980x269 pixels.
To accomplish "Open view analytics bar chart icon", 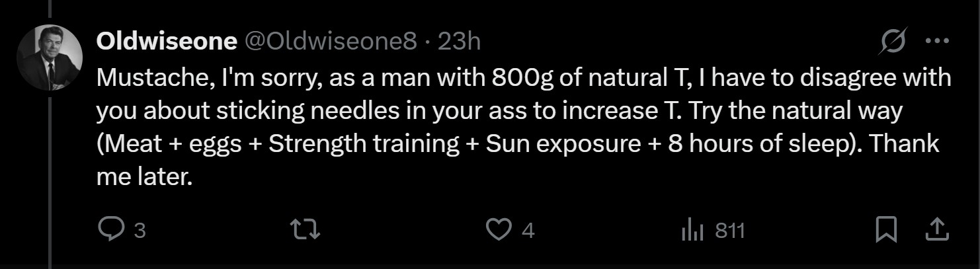I will [x=691, y=230].
